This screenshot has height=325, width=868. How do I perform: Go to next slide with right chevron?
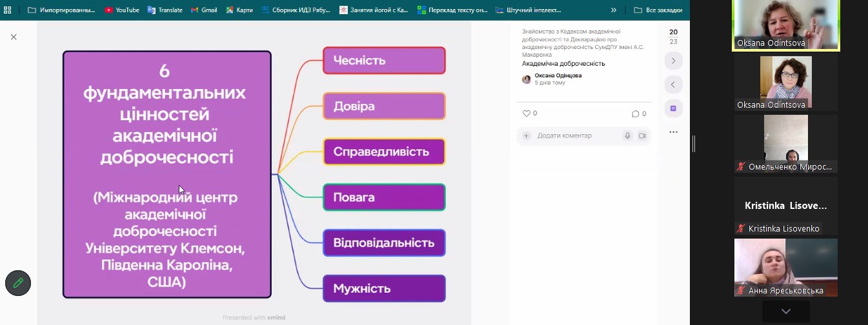(x=673, y=61)
